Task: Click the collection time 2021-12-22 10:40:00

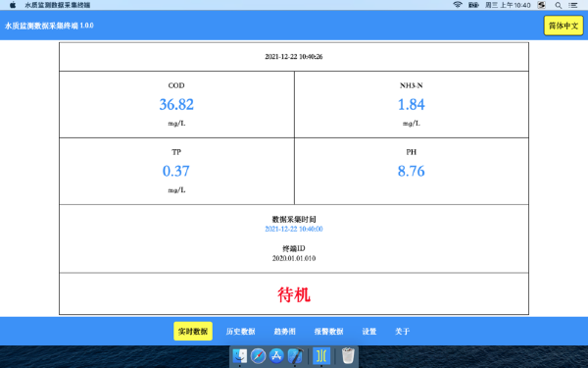Action: pos(294,229)
